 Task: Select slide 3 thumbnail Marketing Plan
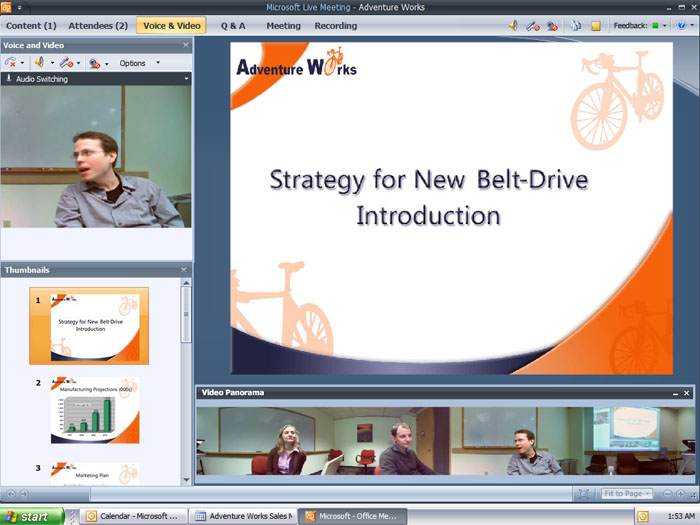tap(95, 474)
